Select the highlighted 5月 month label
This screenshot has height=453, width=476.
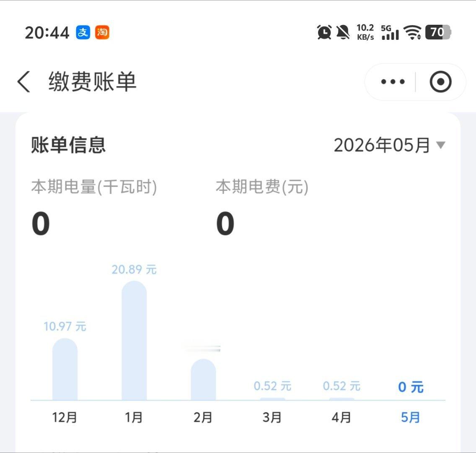(411, 417)
